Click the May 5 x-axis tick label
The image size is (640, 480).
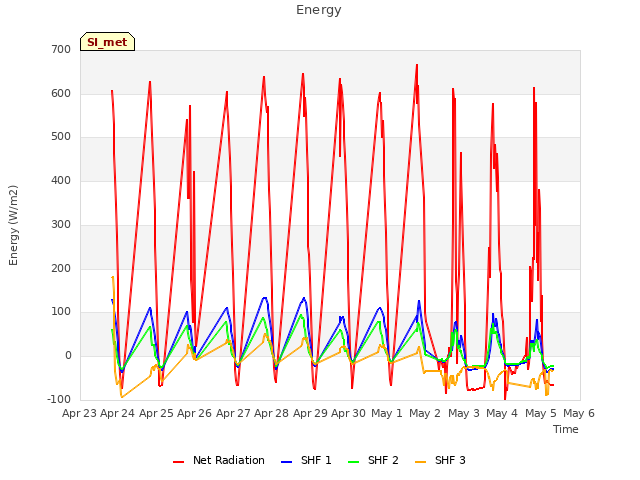coord(541,413)
